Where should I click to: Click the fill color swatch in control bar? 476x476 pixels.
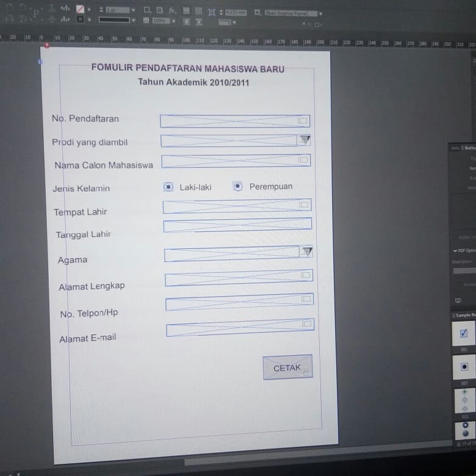(x=80, y=9)
